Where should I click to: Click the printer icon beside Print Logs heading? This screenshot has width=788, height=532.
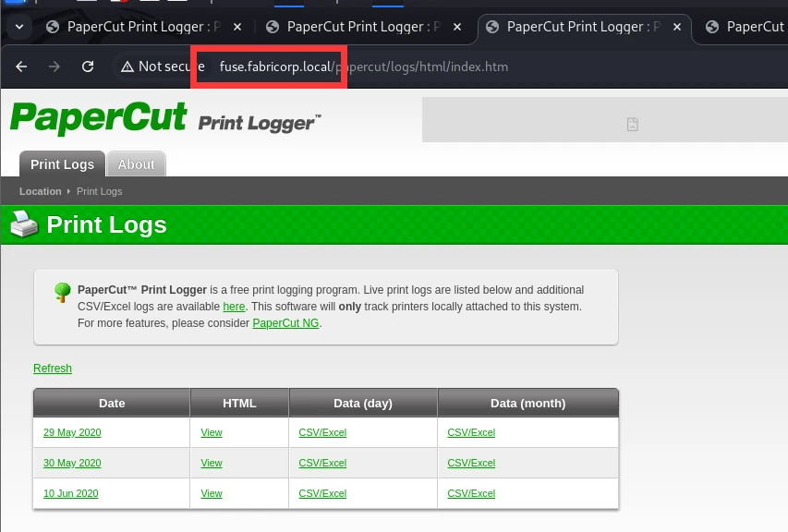tap(24, 224)
